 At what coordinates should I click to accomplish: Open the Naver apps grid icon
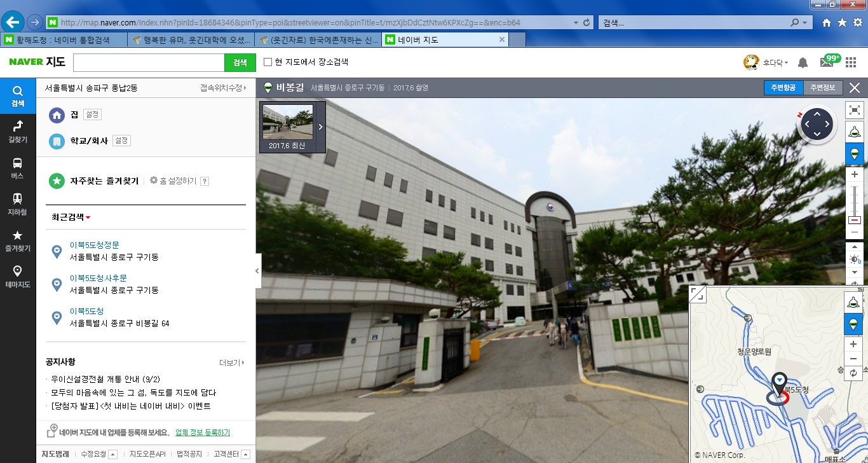(x=851, y=62)
